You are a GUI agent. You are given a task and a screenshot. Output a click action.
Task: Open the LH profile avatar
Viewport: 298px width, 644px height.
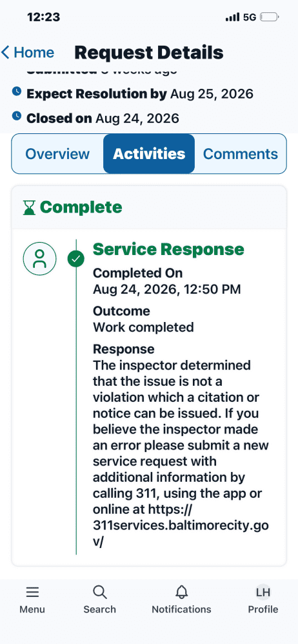(x=263, y=592)
